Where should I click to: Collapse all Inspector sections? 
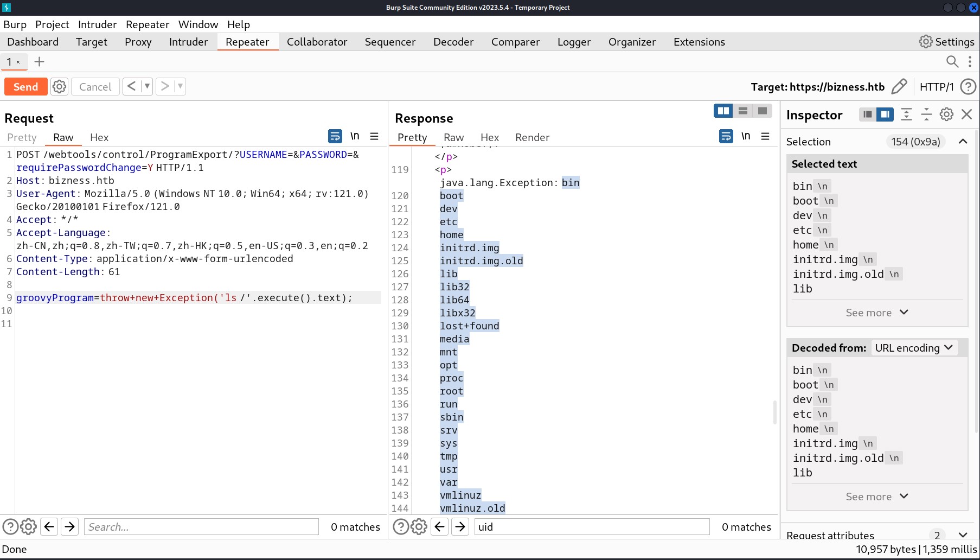[x=926, y=114]
